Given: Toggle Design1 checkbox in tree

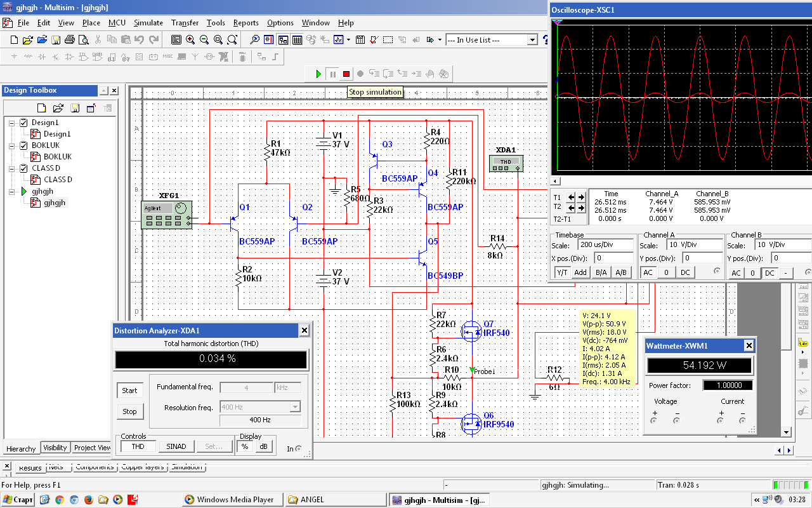Looking at the screenshot, I should click(24, 123).
